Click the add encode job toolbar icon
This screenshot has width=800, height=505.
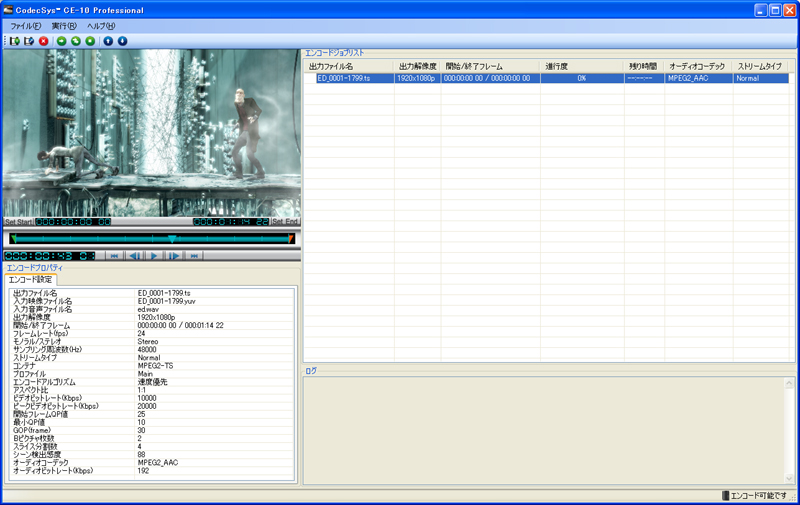(15, 41)
